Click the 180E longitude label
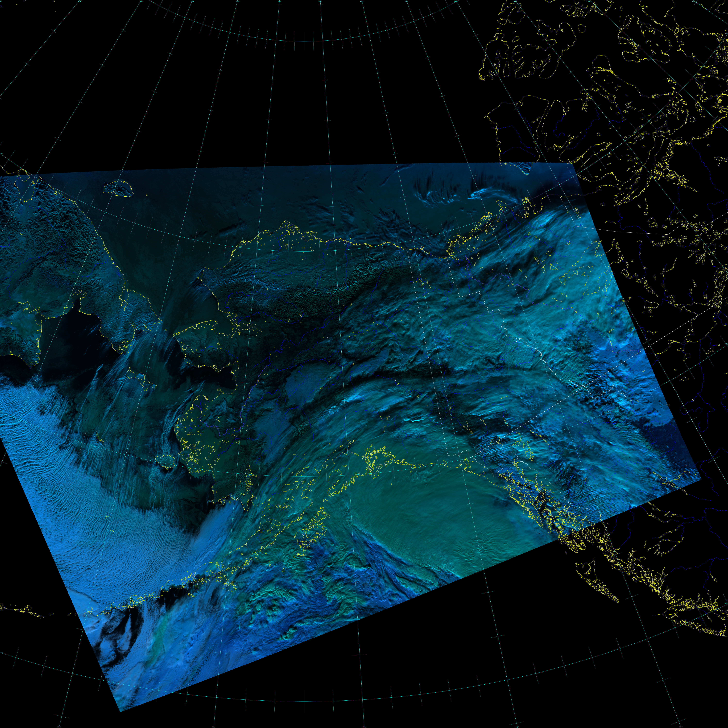This screenshot has height=728, width=728. click(192, 1)
